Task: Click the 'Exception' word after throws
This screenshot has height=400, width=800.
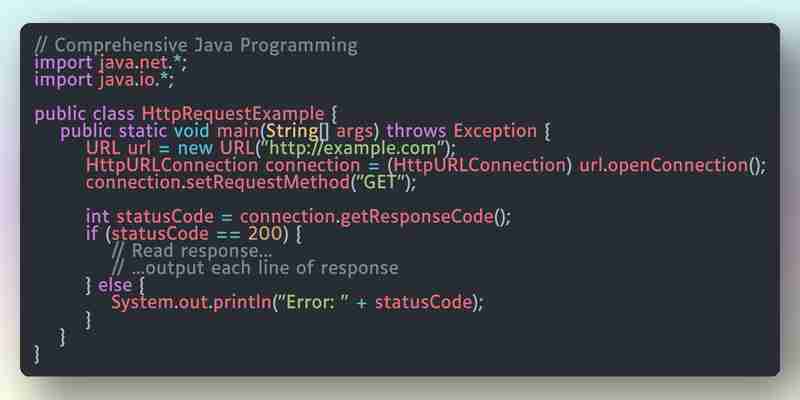Action: tap(495, 131)
